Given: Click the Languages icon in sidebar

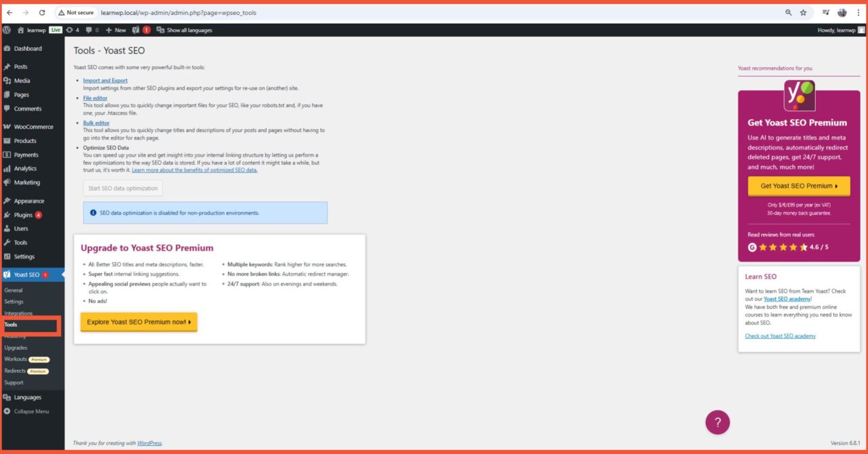Looking at the screenshot, I should 7,398.
